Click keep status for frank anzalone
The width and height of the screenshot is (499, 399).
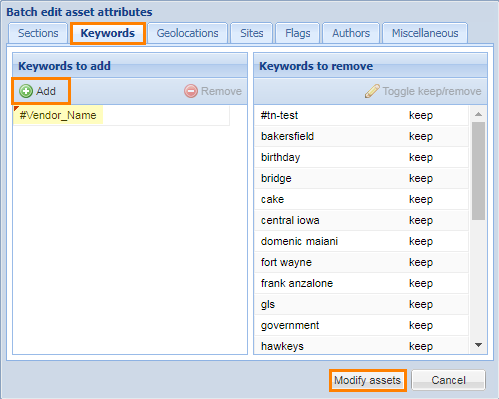(x=421, y=283)
